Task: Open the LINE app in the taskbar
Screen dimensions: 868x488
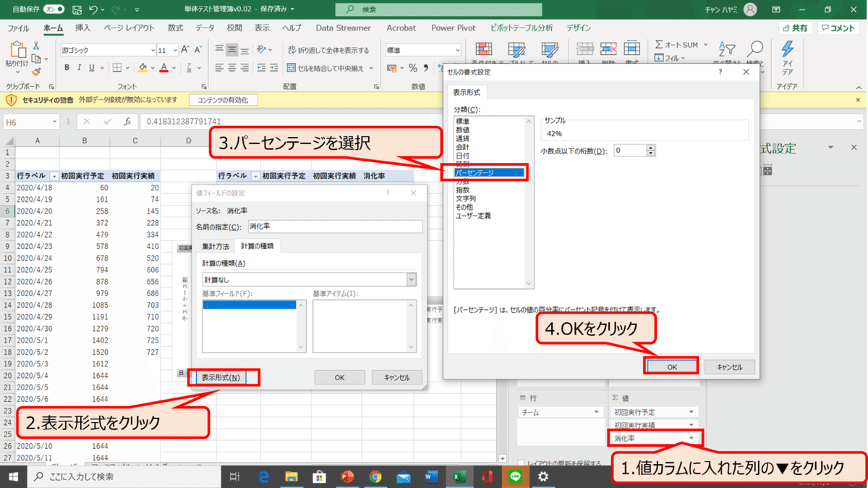Action: 515,477
